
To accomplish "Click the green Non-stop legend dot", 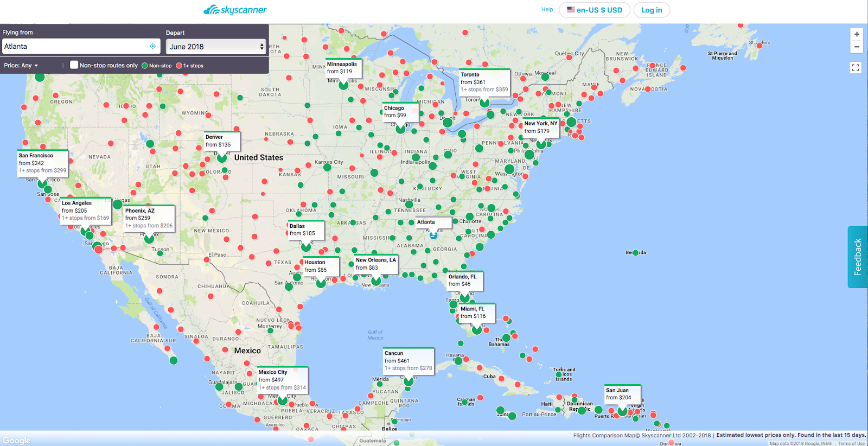I will tap(145, 66).
